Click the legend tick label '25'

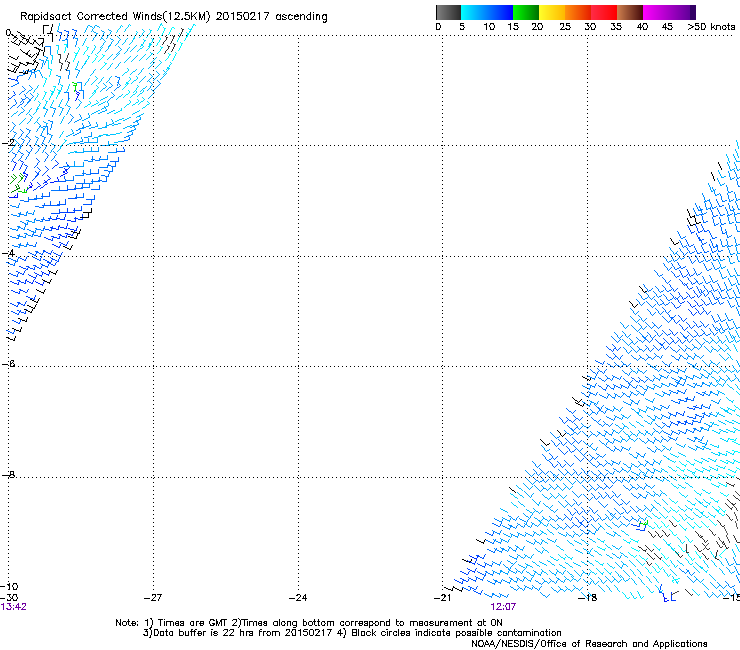point(565,26)
